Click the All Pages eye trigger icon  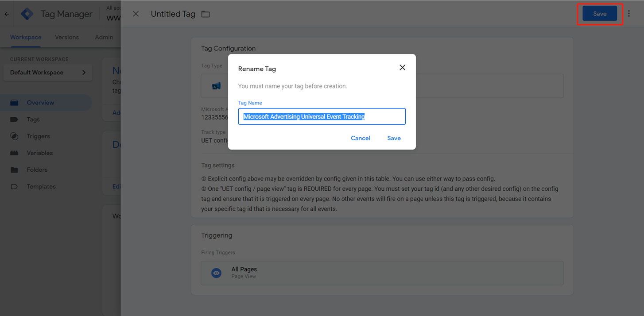pyautogui.click(x=216, y=273)
